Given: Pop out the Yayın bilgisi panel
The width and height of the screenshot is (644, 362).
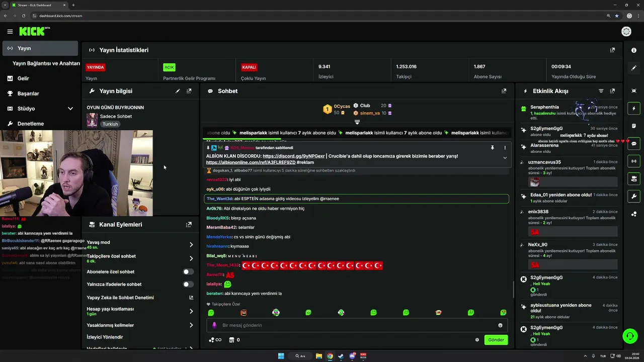Looking at the screenshot, I should click(x=189, y=91).
